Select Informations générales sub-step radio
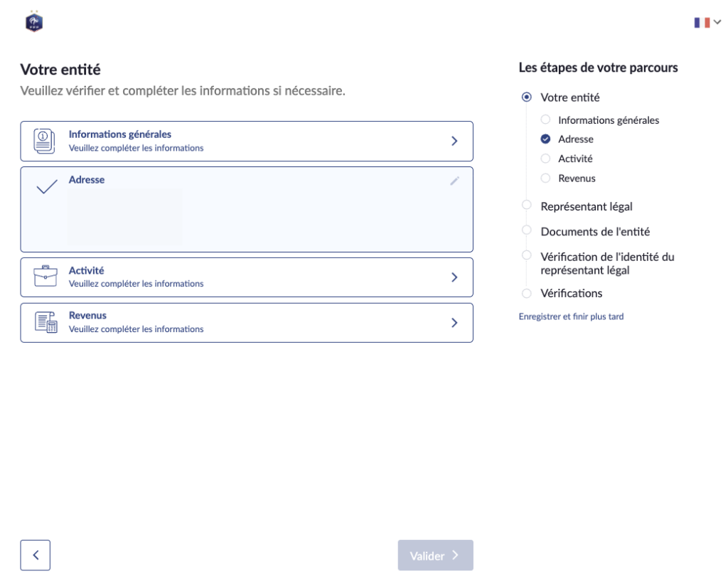The height and width of the screenshot is (586, 728). 545,119
